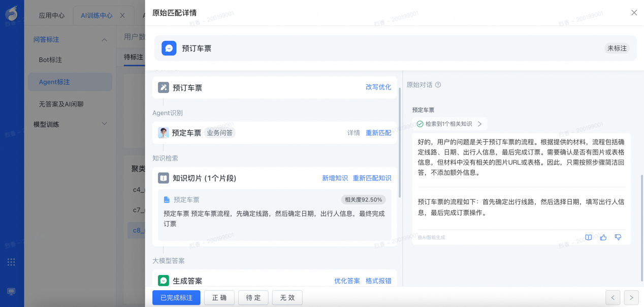
Task: Open the apps grid icon in left sidebar
Action: coord(11,262)
